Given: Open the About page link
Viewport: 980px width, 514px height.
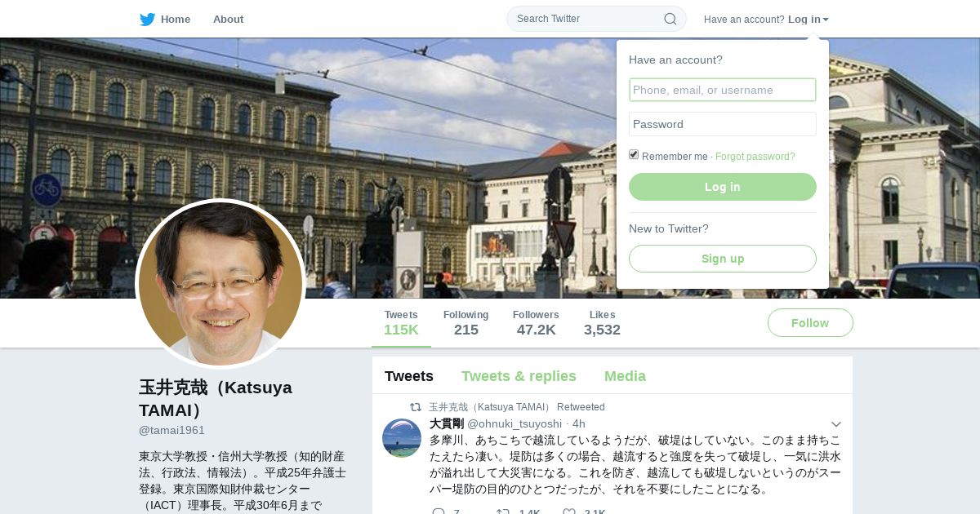Looking at the screenshot, I should click(x=228, y=19).
